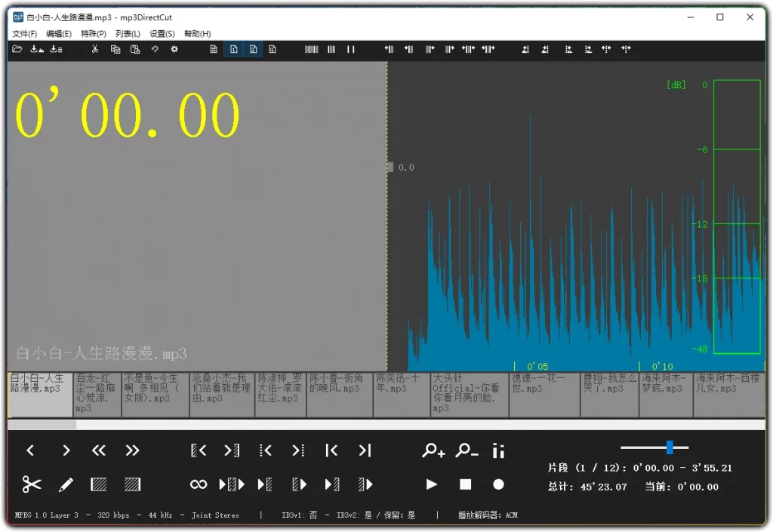Toggle loop playback mode
Screen dimensions: 773x532
tap(199, 484)
